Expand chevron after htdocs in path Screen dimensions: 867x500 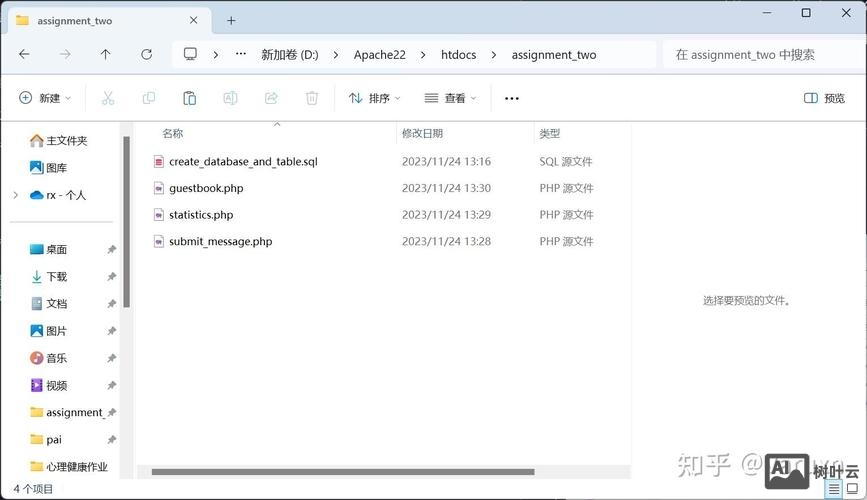click(x=494, y=55)
